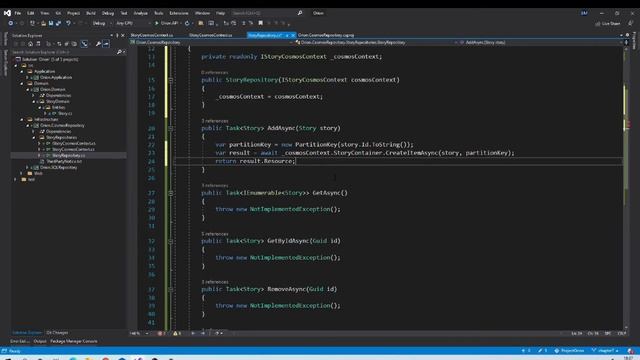Select ThirdPartyNotice.txt in Solution Explorer
Screen dimensions: 640x360
click(64, 161)
